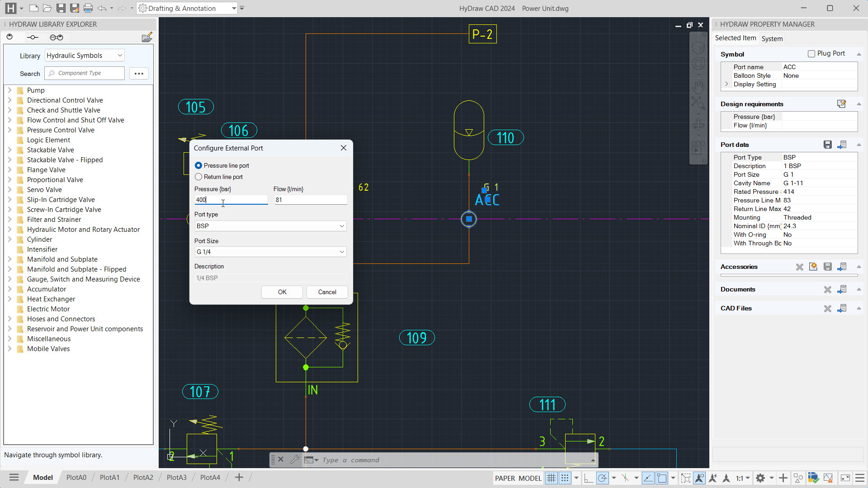Click the Flow l/min input field
Image resolution: width=868 pixels, height=488 pixels.
pyautogui.click(x=310, y=200)
